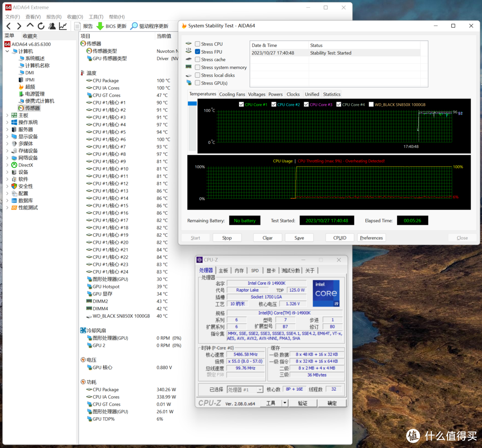Click the back navigation arrow in AIDA64 toolbar
482x448 pixels.
8,26
